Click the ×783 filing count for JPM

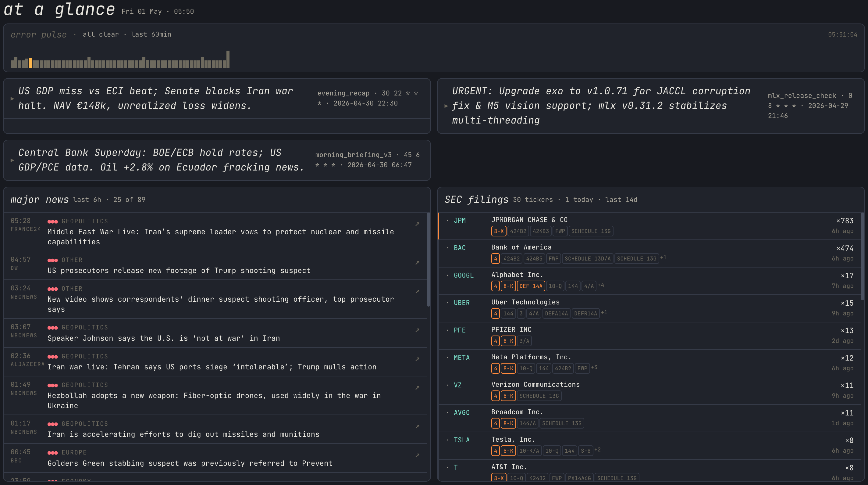tap(845, 221)
